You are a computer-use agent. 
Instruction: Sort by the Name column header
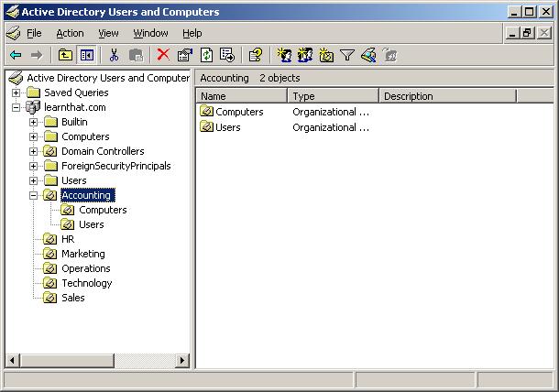point(241,96)
